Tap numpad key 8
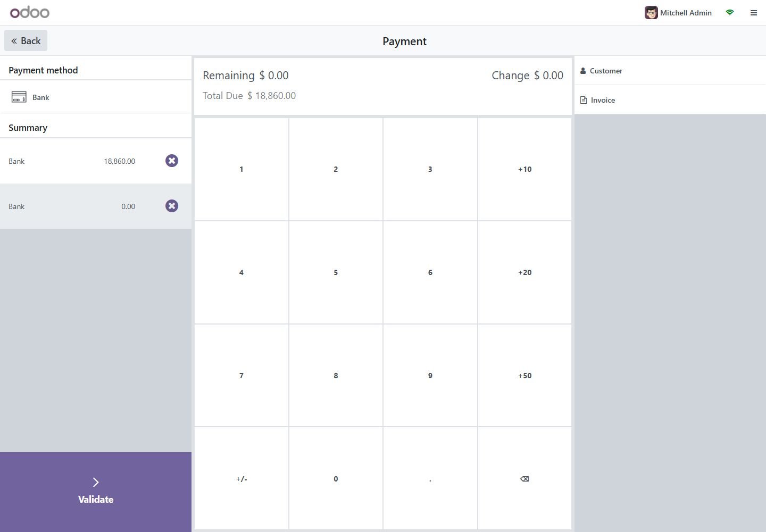Image resolution: width=766 pixels, height=532 pixels. 336,376
